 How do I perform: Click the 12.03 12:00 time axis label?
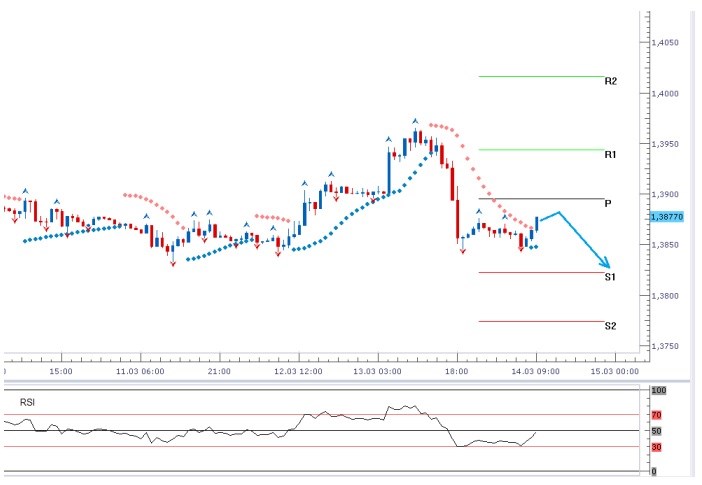(x=298, y=371)
